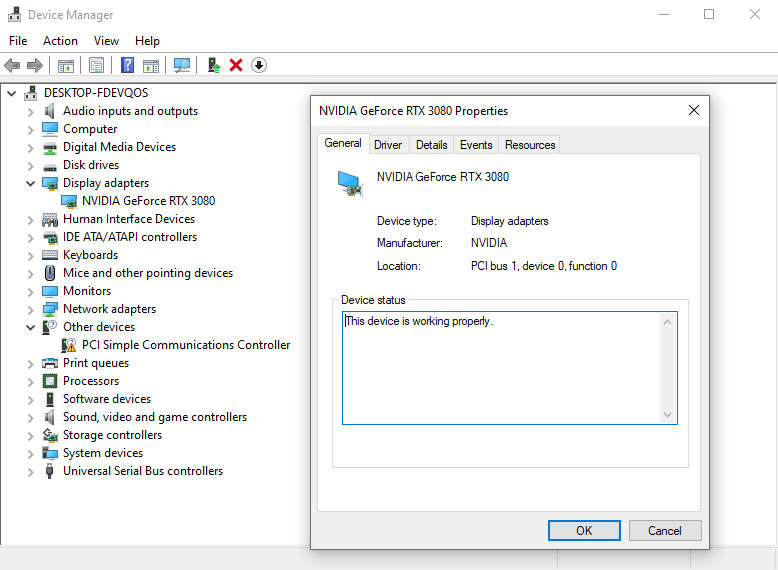778x570 pixels.
Task: Click the Computer category monitor icon
Action: [x=50, y=129]
